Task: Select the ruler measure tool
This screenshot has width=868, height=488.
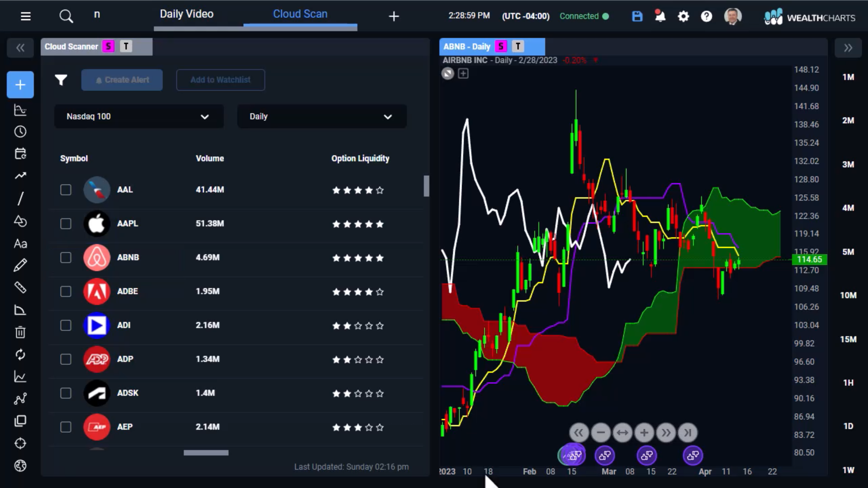Action: [20, 287]
